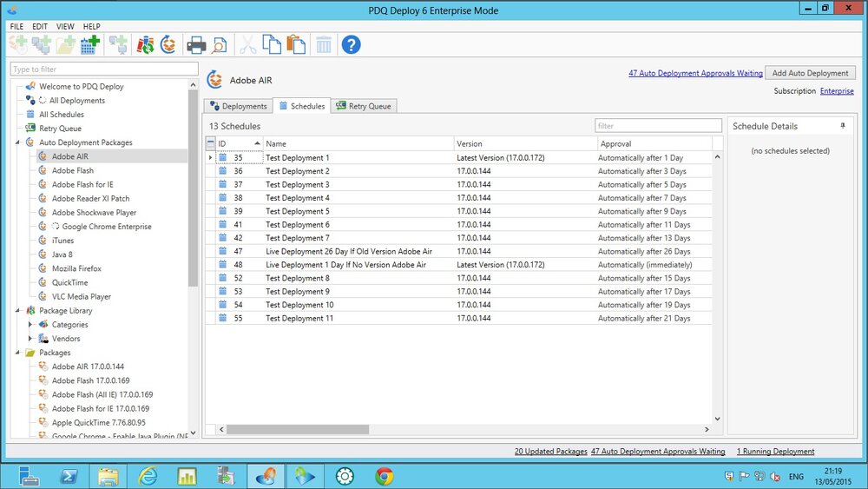Viewport: 868px width, 489px height.
Task: Expand the Vendors tree node
Action: click(30, 339)
